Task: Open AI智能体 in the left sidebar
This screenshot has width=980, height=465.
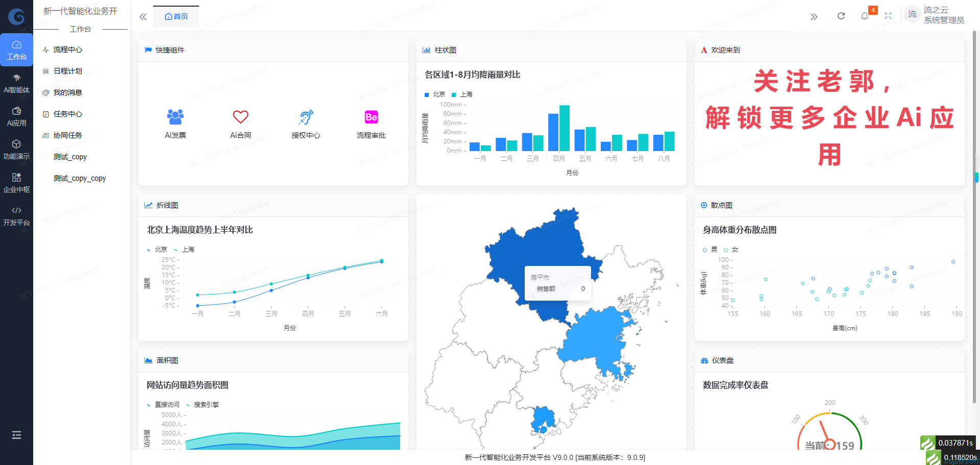Action: [16, 83]
